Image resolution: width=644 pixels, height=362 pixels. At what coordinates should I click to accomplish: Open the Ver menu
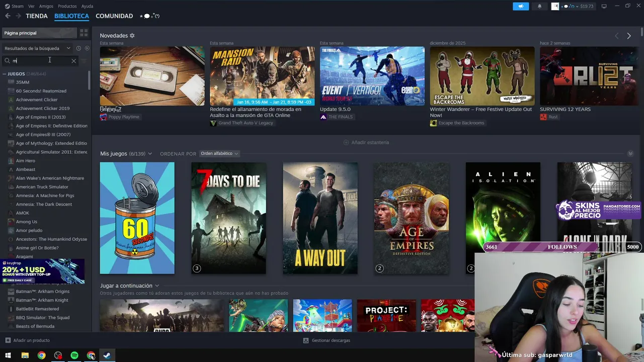[31, 6]
